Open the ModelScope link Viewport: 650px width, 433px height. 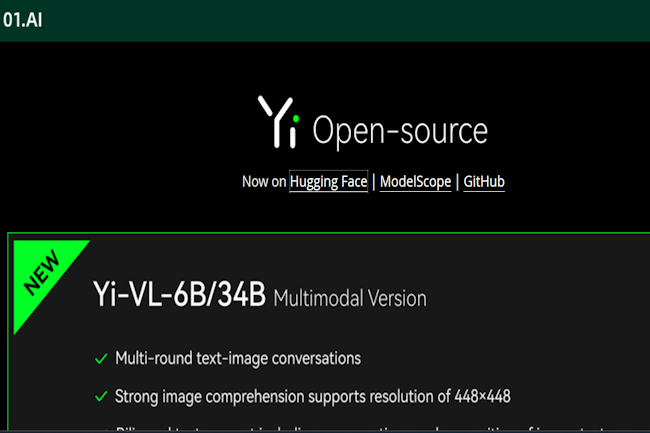point(415,182)
